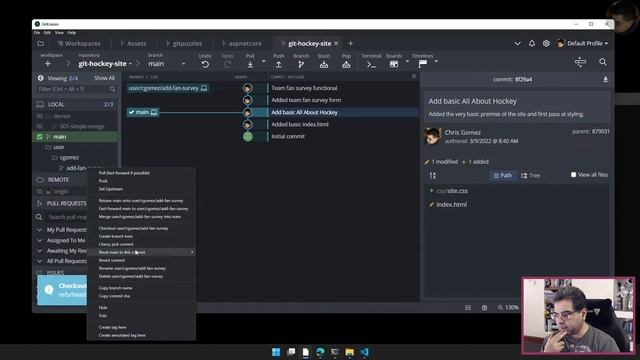This screenshot has width=640, height=360.
Task: Toggle the View all files checkbox
Action: pos(573,175)
